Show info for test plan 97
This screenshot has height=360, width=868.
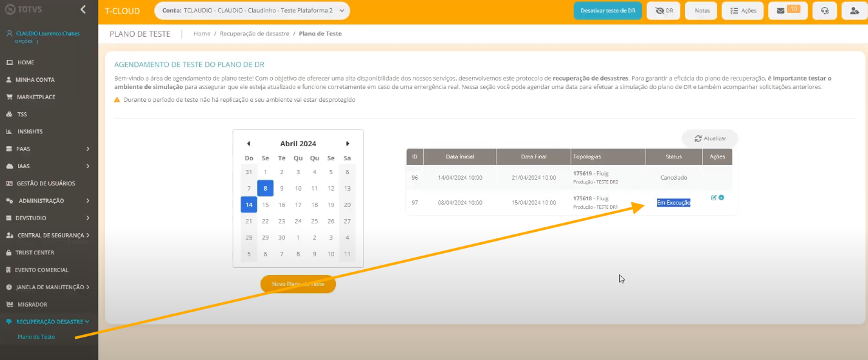coord(721,198)
